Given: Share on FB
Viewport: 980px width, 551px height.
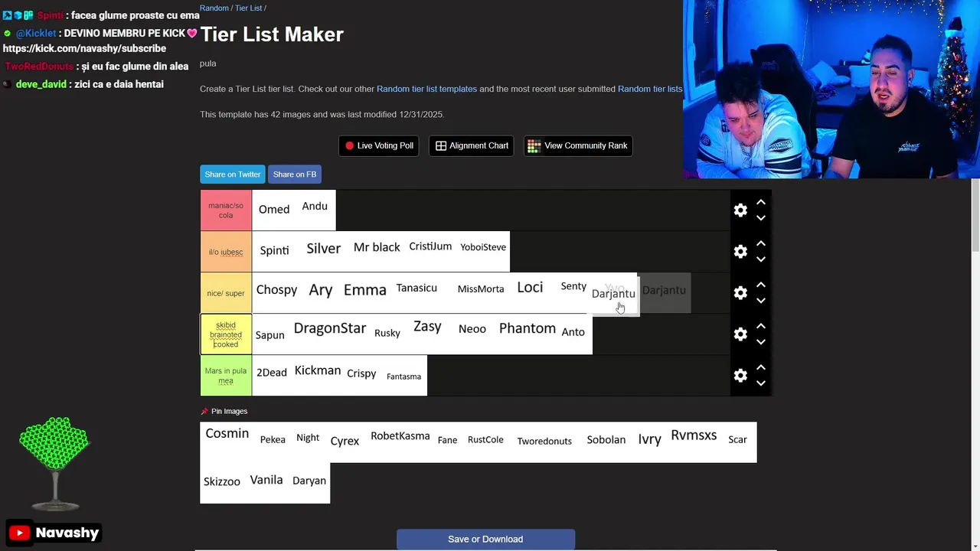Looking at the screenshot, I should coord(295,174).
